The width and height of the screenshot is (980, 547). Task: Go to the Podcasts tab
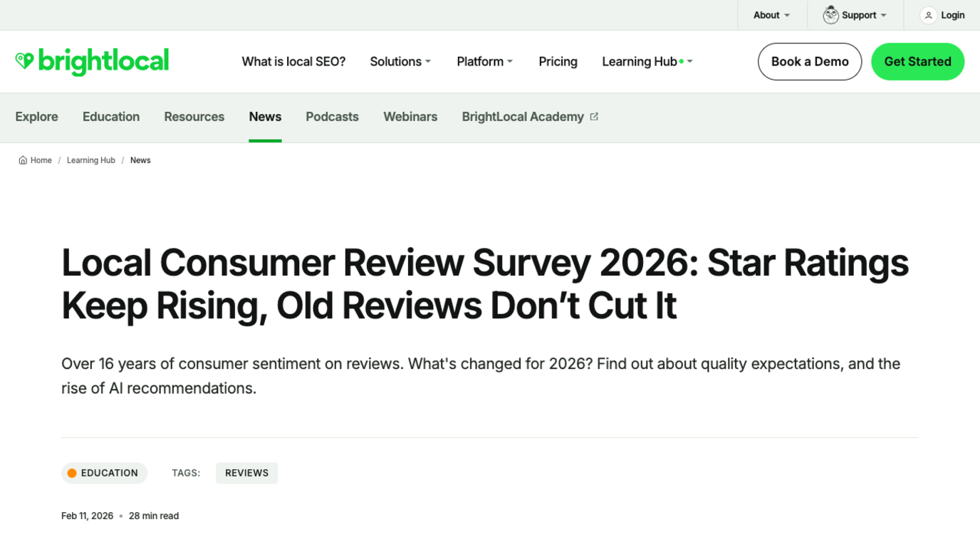(332, 117)
